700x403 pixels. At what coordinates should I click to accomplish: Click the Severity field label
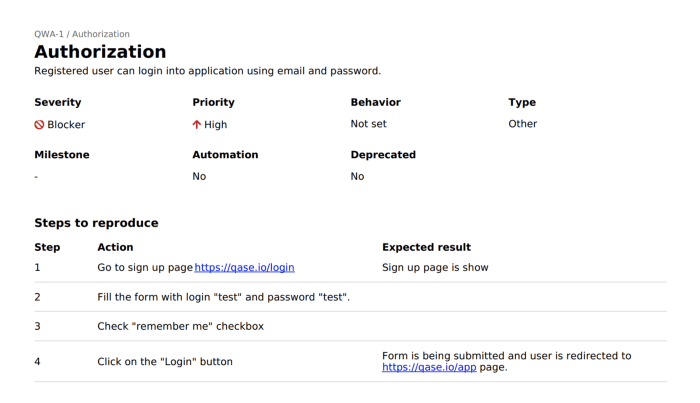click(58, 102)
